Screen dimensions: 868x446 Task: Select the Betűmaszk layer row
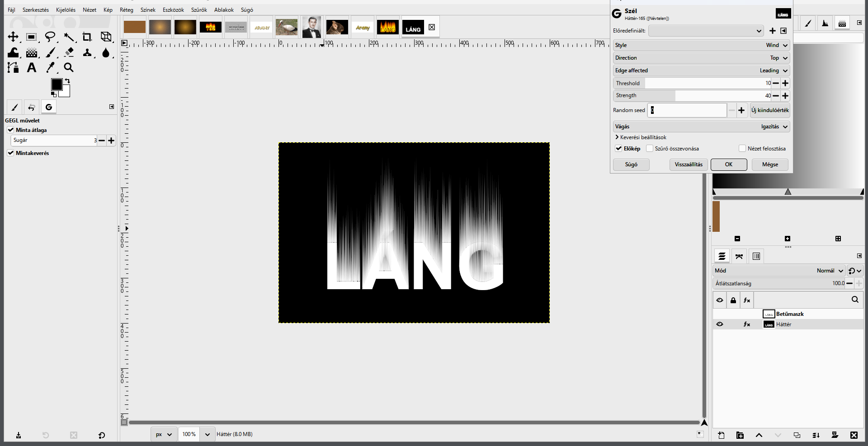[x=788, y=314]
